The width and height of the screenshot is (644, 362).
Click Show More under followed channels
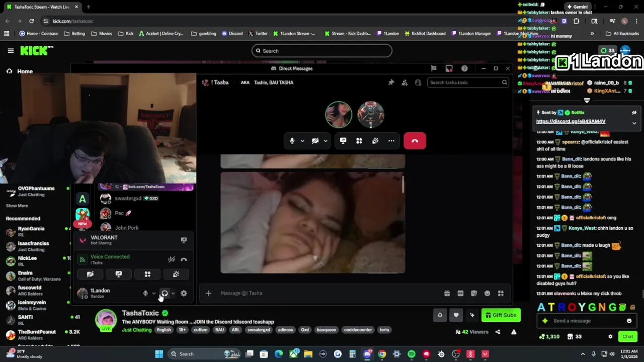click(x=17, y=206)
